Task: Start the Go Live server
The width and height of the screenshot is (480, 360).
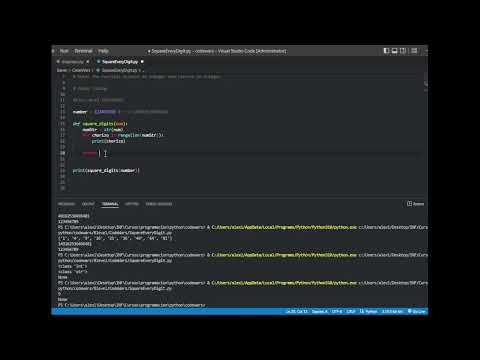Action: (417, 311)
